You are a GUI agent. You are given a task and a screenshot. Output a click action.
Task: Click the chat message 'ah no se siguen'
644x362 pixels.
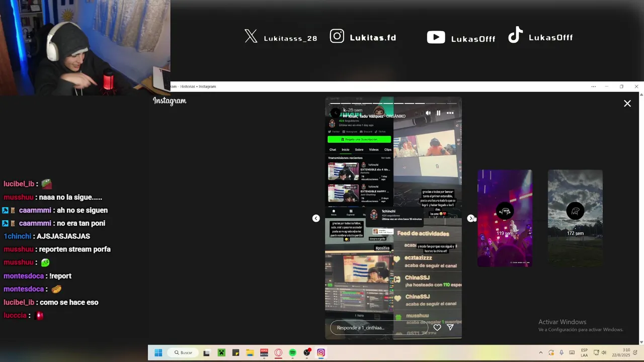(x=83, y=210)
